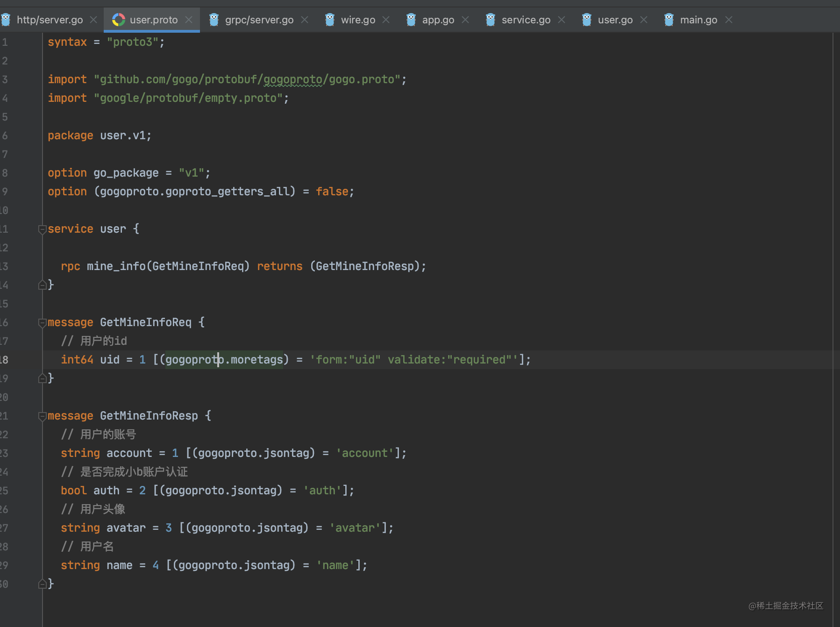
Task: Click the "v1" go_package value
Action: [192, 173]
